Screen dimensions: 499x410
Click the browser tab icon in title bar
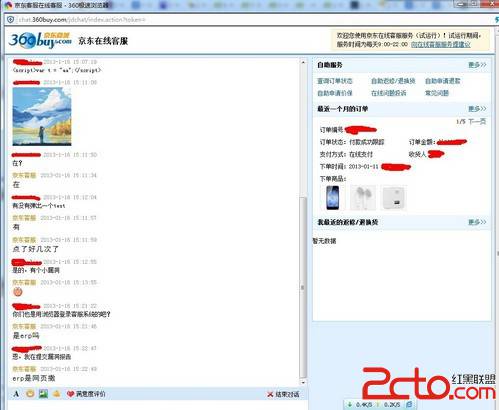point(8,5)
